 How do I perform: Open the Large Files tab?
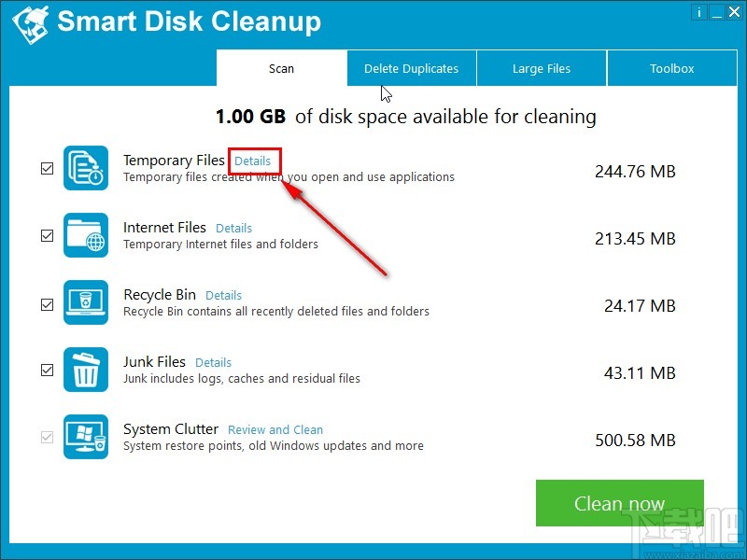(x=542, y=68)
